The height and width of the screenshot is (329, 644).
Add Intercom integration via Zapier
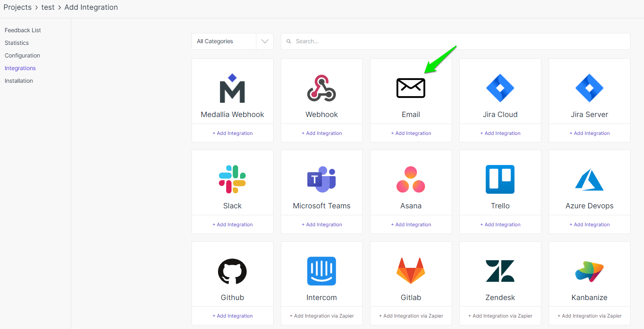pyautogui.click(x=322, y=316)
